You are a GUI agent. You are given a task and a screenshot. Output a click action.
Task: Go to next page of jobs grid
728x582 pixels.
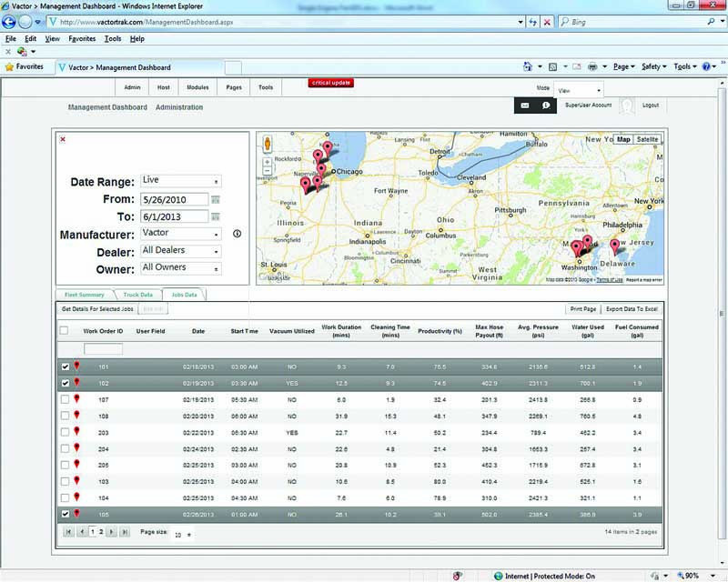pyautogui.click(x=111, y=532)
